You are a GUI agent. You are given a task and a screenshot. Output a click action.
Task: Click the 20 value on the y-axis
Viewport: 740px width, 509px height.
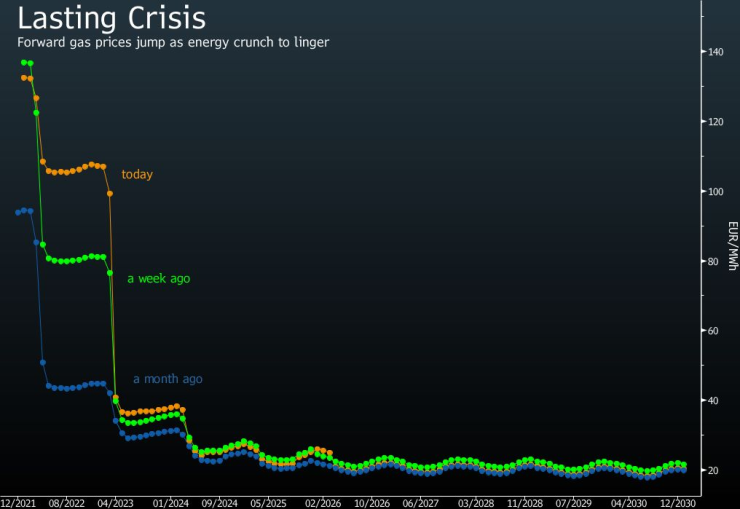714,470
